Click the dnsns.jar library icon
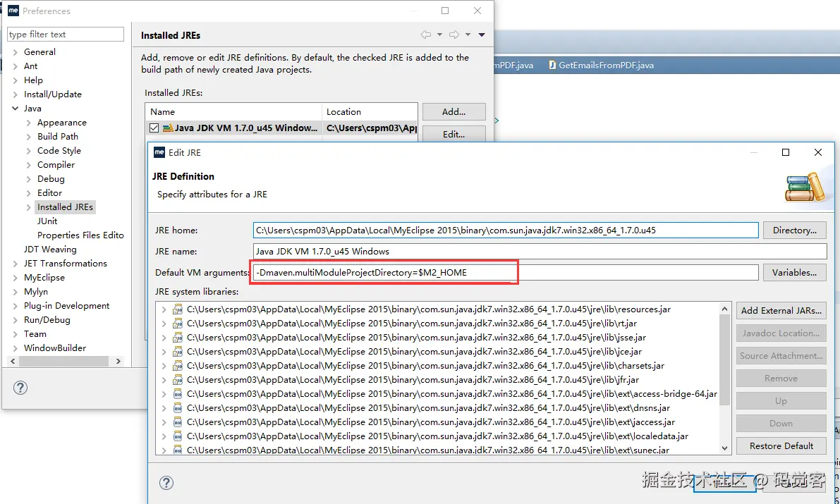The image size is (840, 504). click(177, 408)
